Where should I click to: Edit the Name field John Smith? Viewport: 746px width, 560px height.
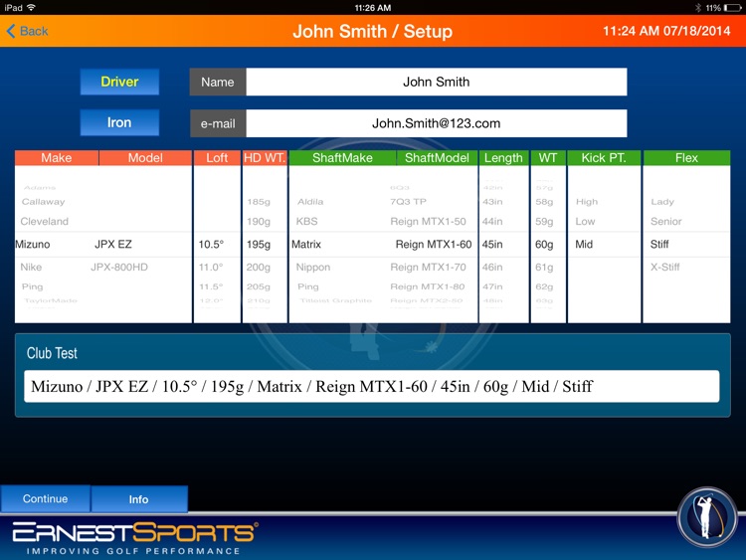pos(437,82)
